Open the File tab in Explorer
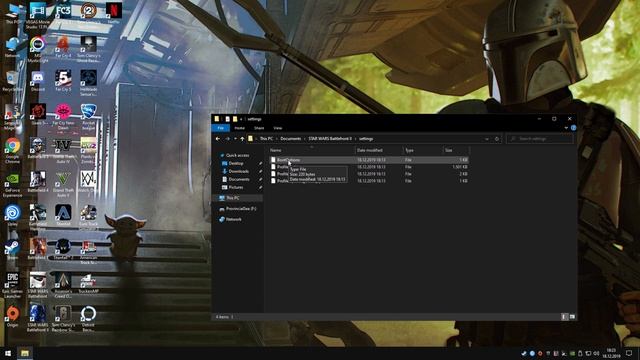The width and height of the screenshot is (640, 360). tap(220, 128)
